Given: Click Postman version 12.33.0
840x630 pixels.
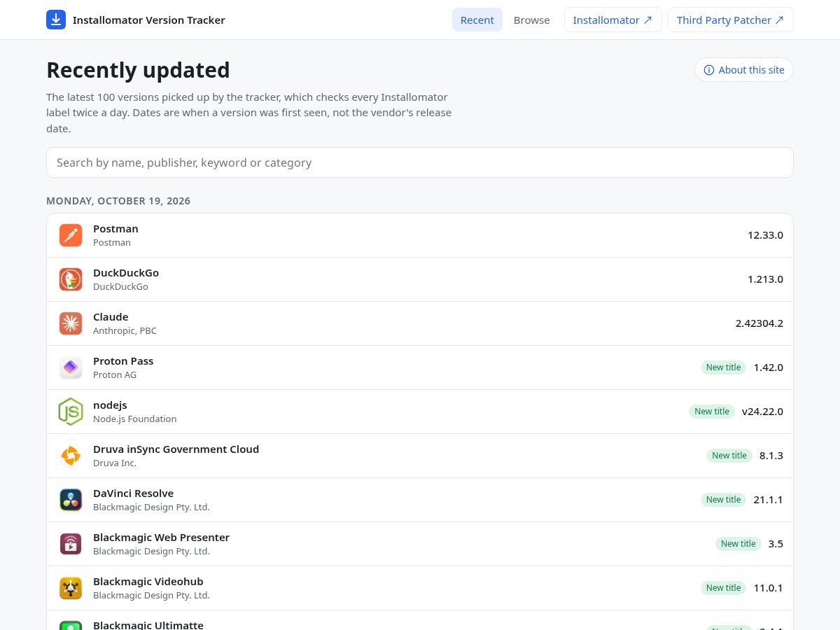Looking at the screenshot, I should 765,235.
